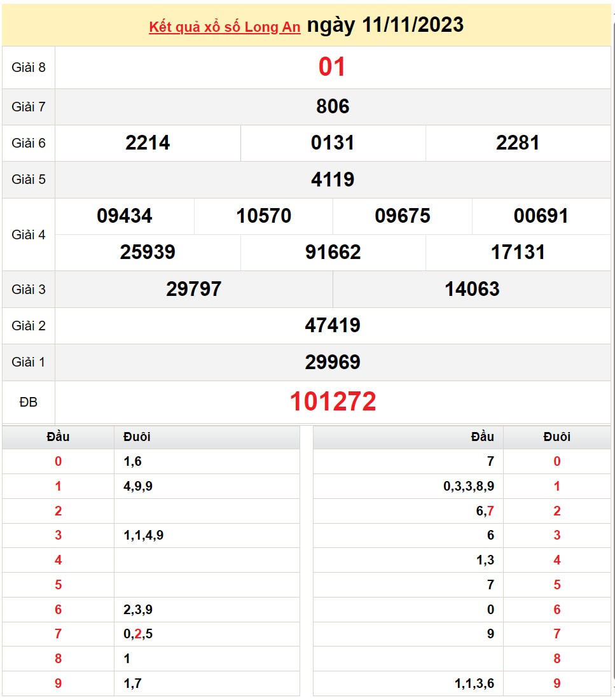
Task: Click the Giải 6 number 0131
Action: pos(333,143)
